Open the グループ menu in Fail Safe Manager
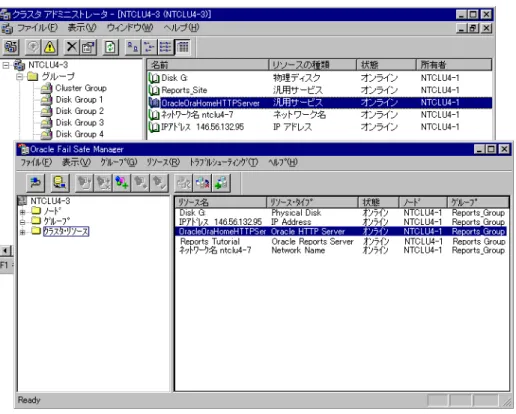Image resolution: width=516 pixels, height=414 pixels. [119, 163]
